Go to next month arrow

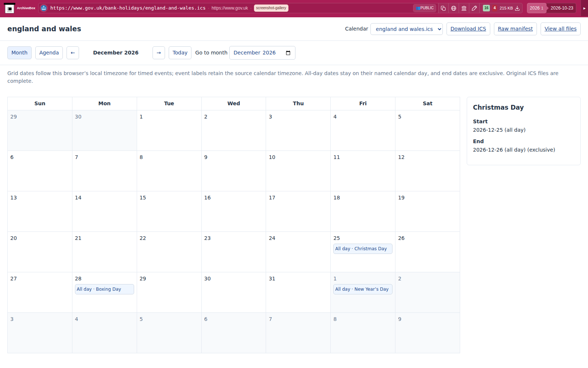click(159, 53)
